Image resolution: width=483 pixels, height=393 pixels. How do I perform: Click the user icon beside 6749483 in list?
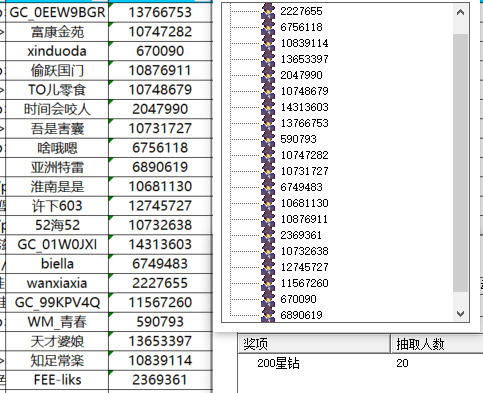pos(268,187)
